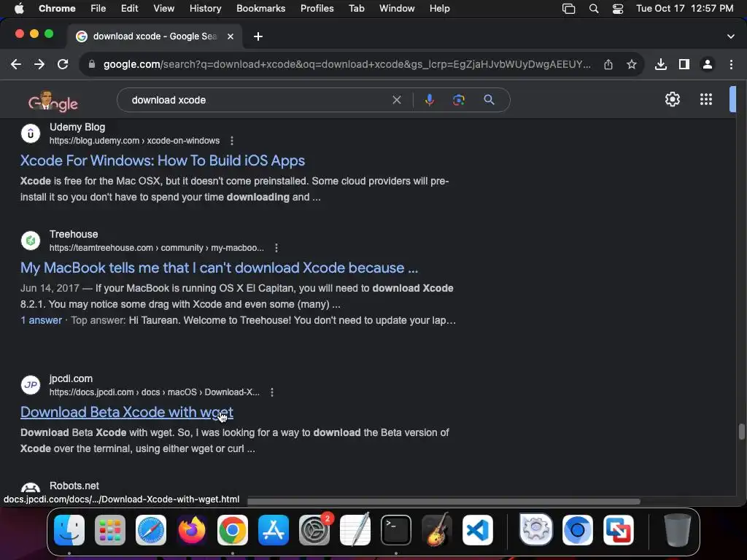747x560 pixels.
Task: Open Terminal from the Dock
Action: coord(396,530)
